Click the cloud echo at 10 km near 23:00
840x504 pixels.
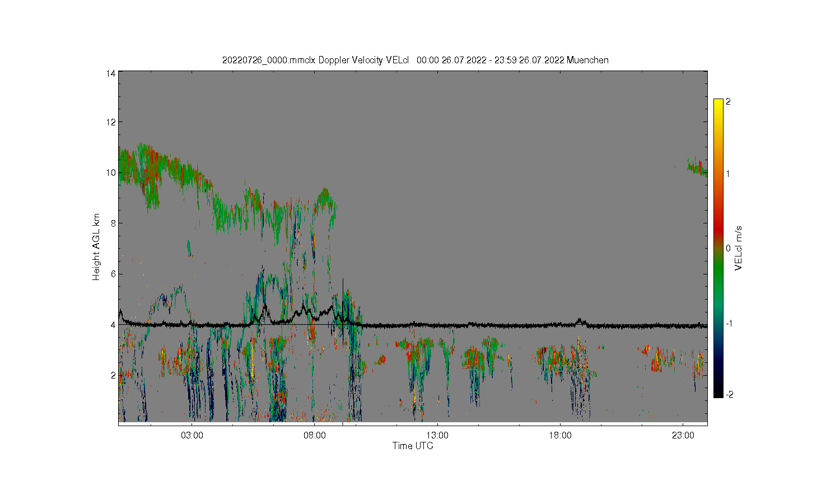point(698,167)
